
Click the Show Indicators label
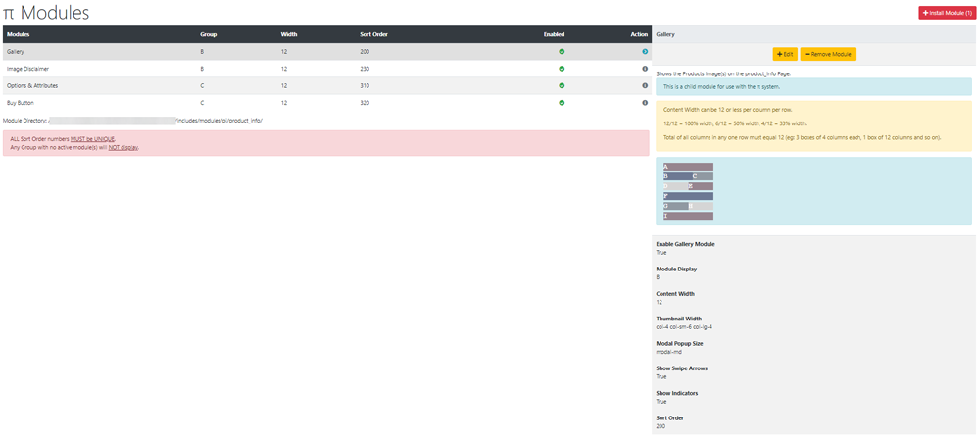point(677,394)
